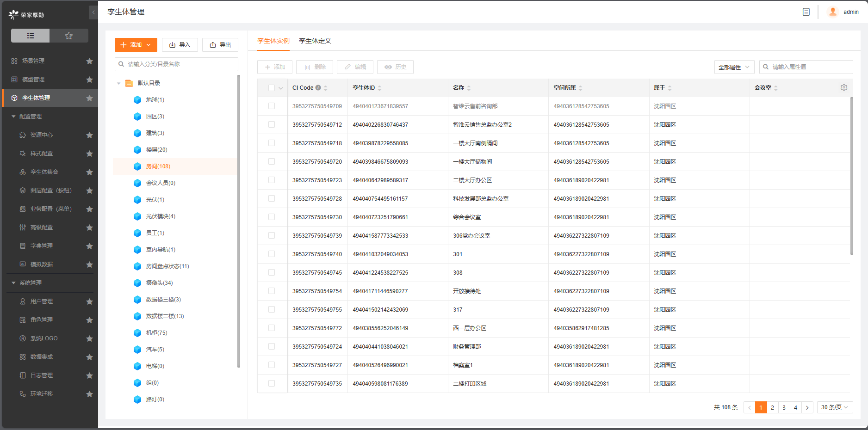This screenshot has width=868, height=430.
Task: Click the admin user avatar
Action: pos(833,12)
